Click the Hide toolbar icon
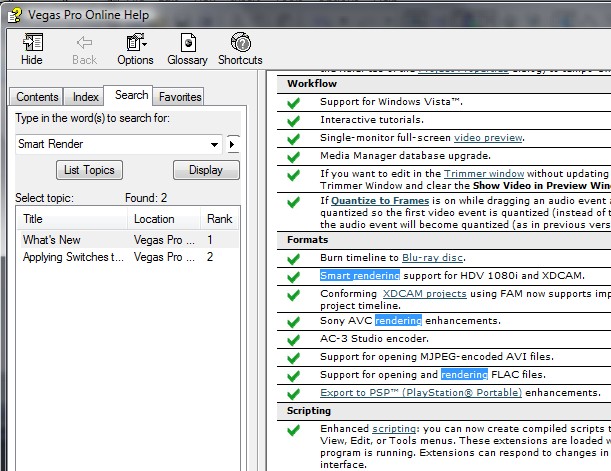 coord(32,49)
